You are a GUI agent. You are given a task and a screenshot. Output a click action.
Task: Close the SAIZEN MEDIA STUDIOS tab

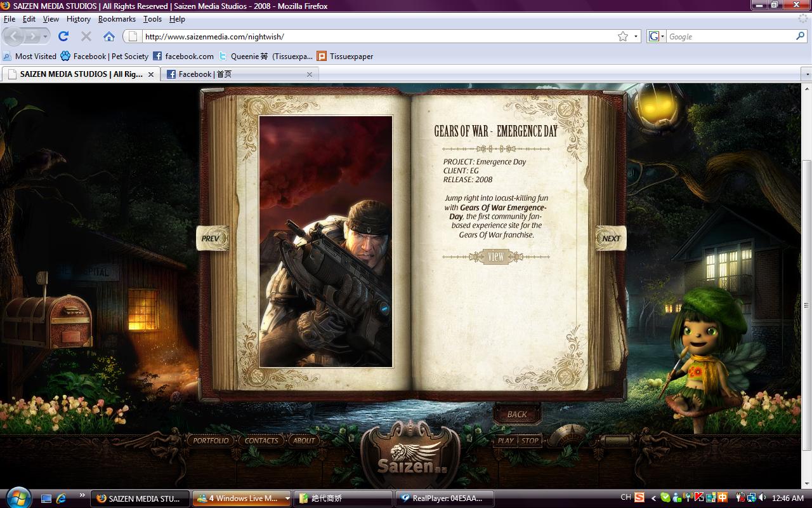151,74
